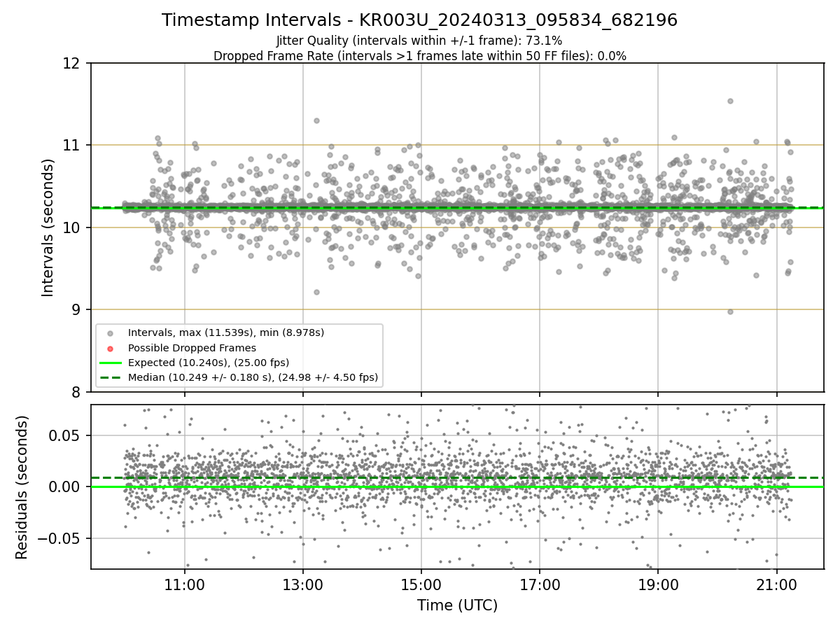Click the red circle marker in the legend
This screenshot has width=840, height=630.
[x=111, y=348]
